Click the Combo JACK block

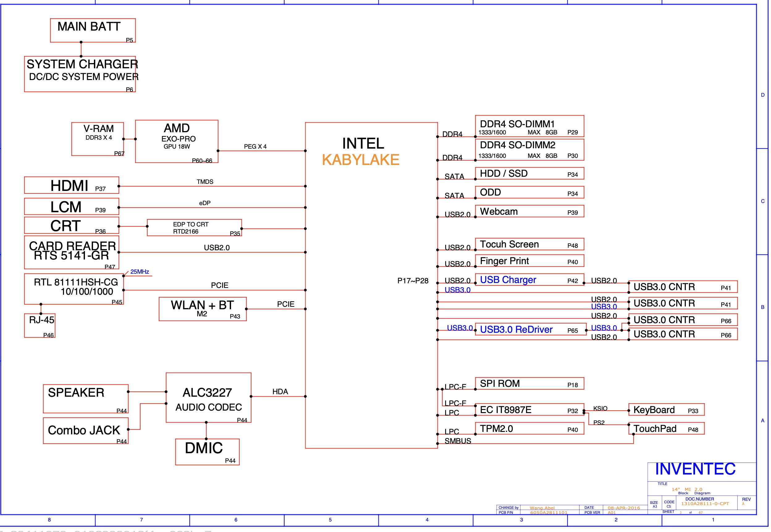point(86,431)
